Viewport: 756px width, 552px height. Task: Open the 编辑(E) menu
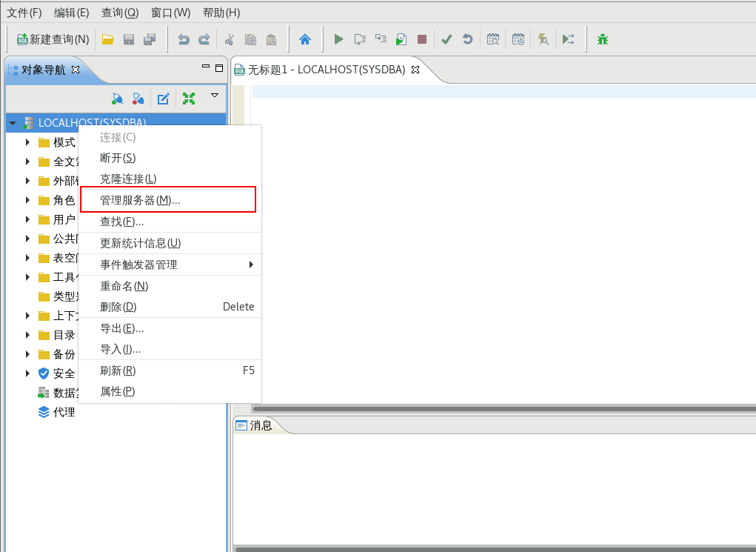[71, 13]
